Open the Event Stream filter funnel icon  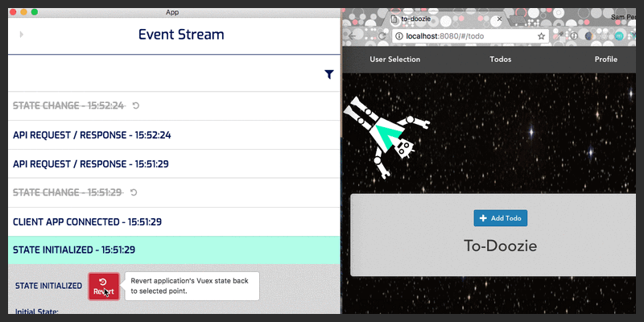click(329, 74)
